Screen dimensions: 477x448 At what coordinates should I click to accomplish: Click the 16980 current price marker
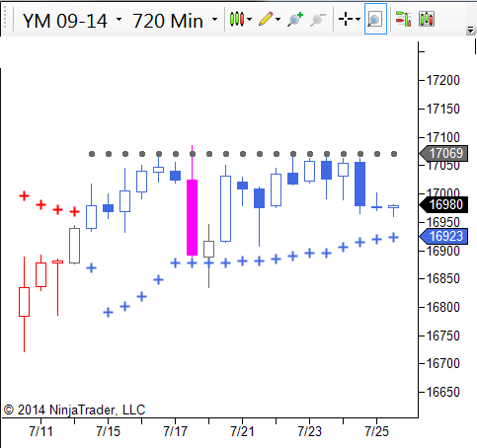coord(443,204)
